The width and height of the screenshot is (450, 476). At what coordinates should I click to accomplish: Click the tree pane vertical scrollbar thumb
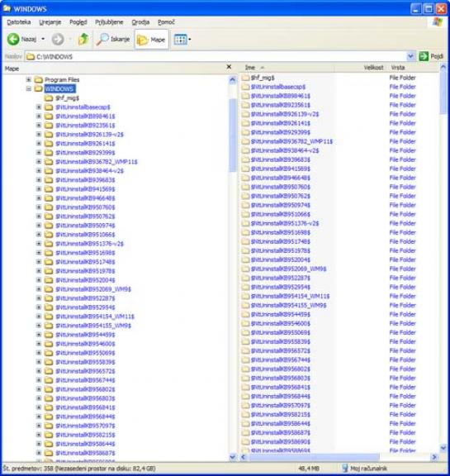click(x=233, y=135)
